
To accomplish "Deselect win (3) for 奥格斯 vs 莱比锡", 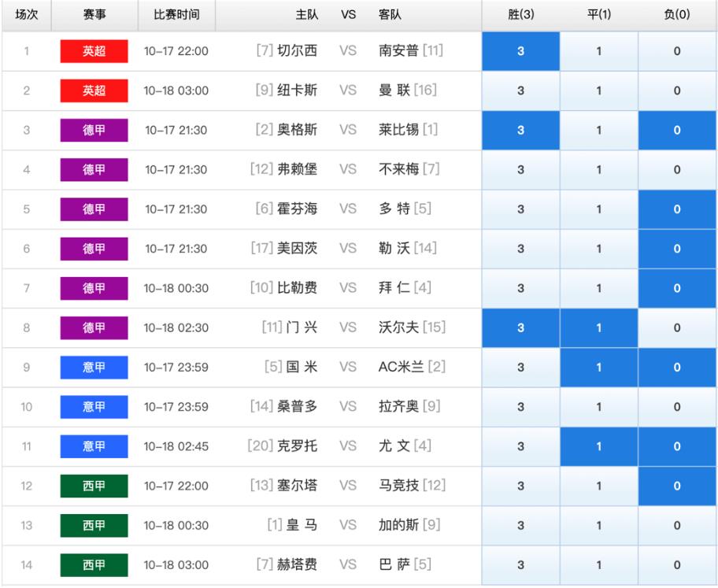I will tap(520, 130).
